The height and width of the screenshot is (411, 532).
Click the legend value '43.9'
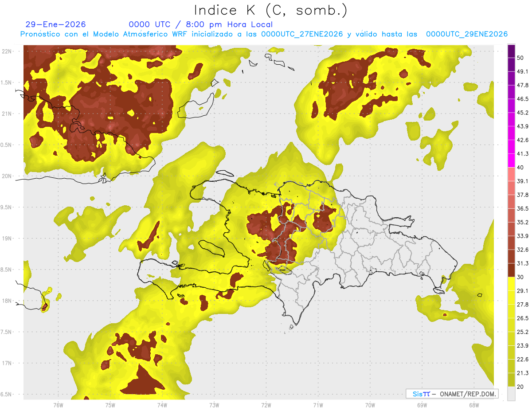(523, 126)
